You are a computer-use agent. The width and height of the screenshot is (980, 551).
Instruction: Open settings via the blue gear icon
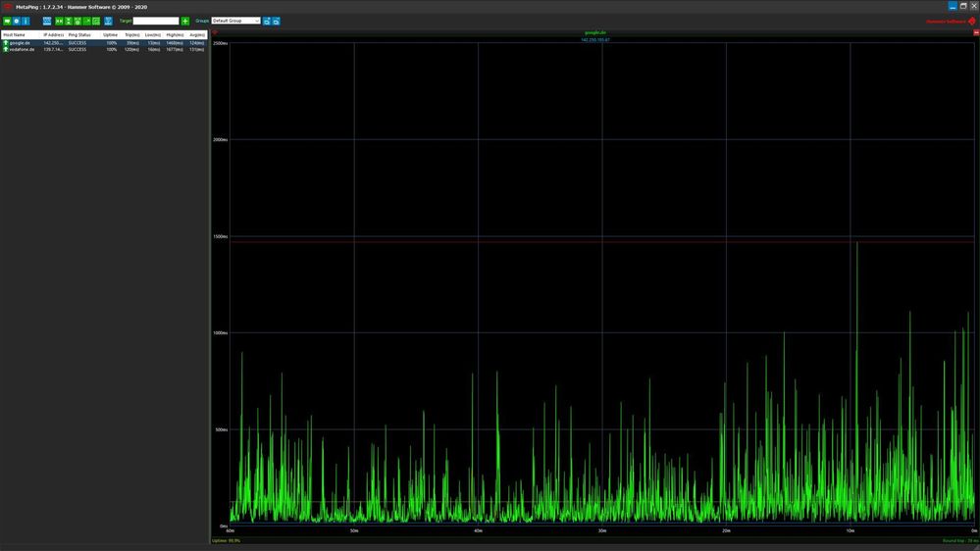click(17, 21)
